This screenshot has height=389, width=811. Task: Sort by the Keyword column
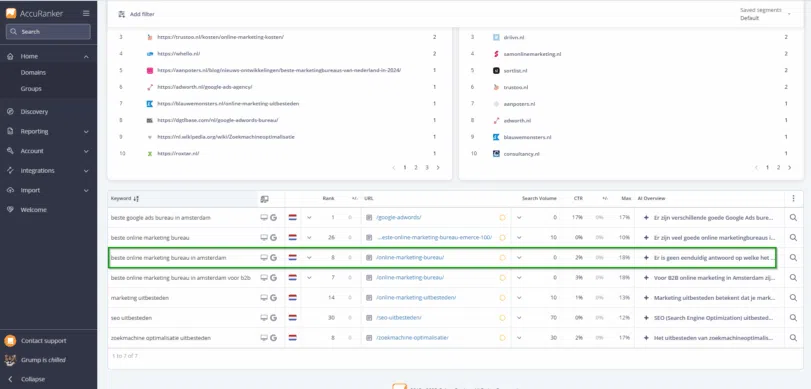pos(125,199)
